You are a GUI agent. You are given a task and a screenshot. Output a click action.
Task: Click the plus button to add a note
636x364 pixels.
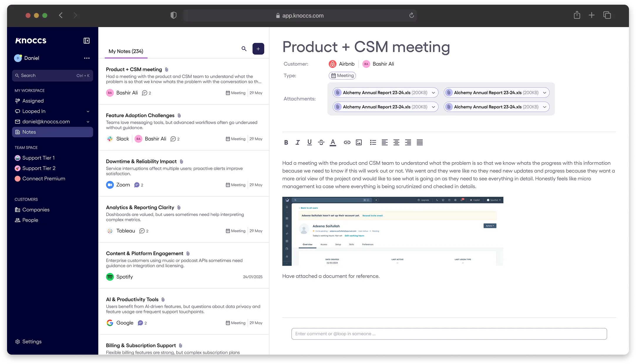pyautogui.click(x=258, y=49)
